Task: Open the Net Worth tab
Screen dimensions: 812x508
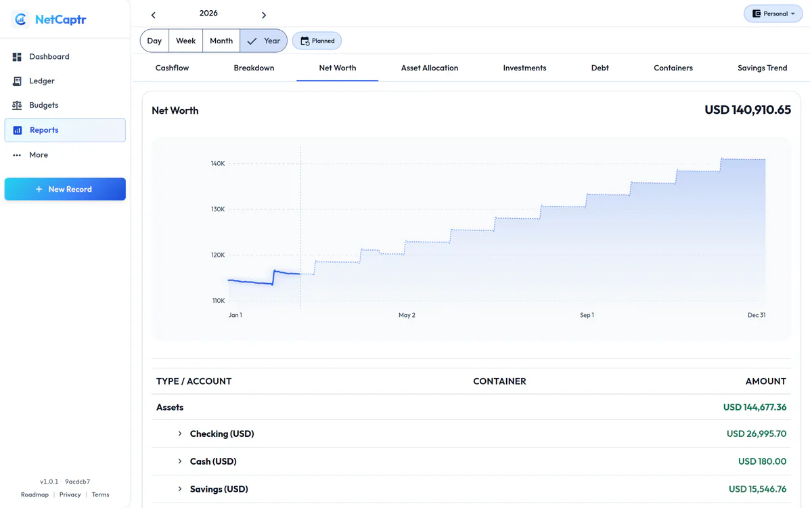Action: coord(338,68)
